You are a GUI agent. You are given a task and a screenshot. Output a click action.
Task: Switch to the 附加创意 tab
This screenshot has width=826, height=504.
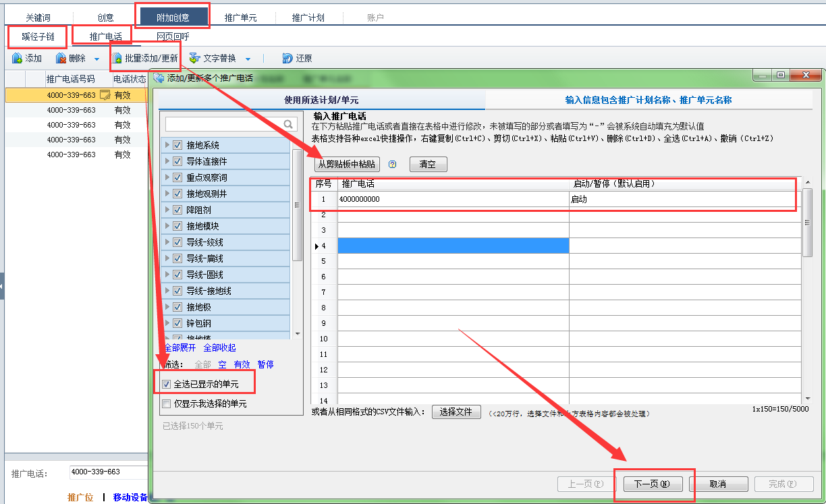point(171,17)
